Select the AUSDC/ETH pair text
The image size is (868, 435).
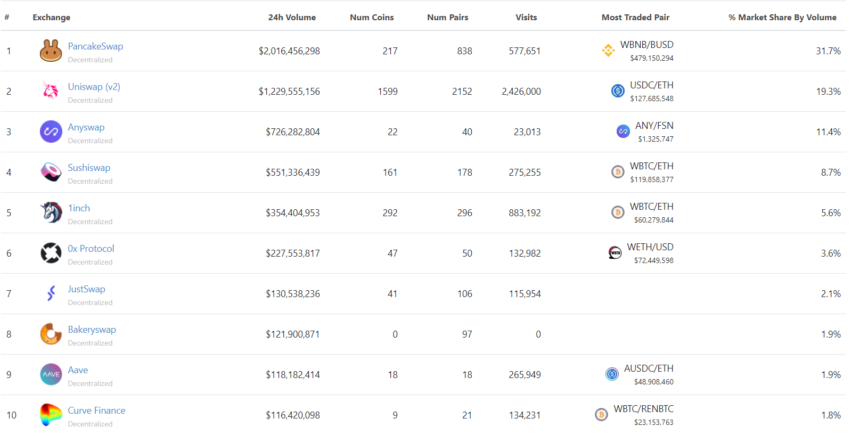pyautogui.click(x=649, y=368)
